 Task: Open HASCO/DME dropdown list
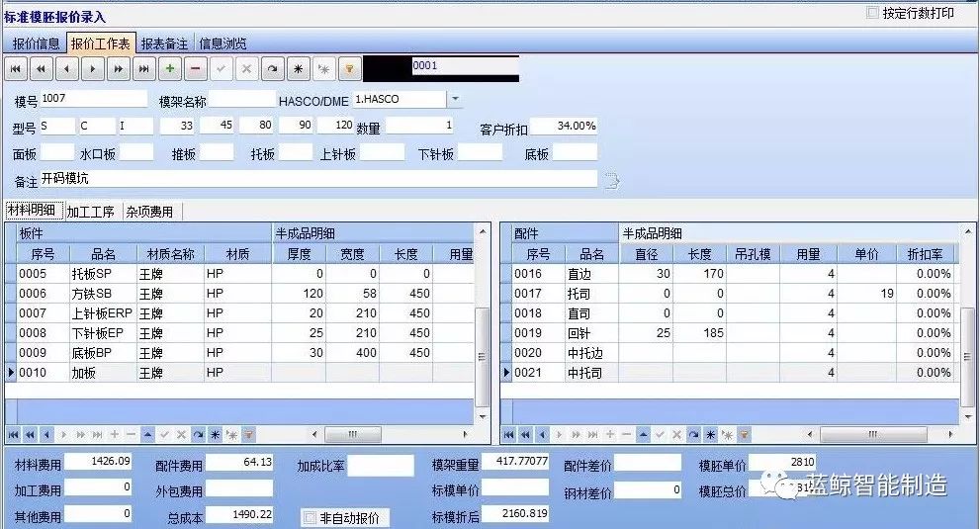click(x=454, y=99)
